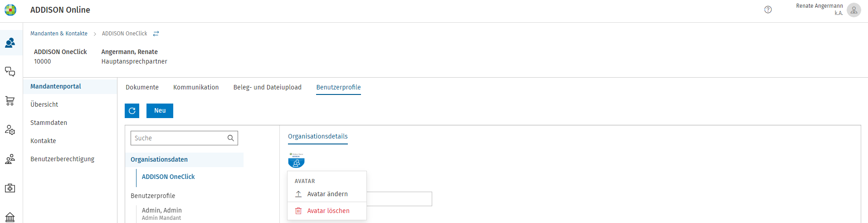Open the shopping cart sidebar icon
This screenshot has width=868, height=223.
(x=10, y=101)
